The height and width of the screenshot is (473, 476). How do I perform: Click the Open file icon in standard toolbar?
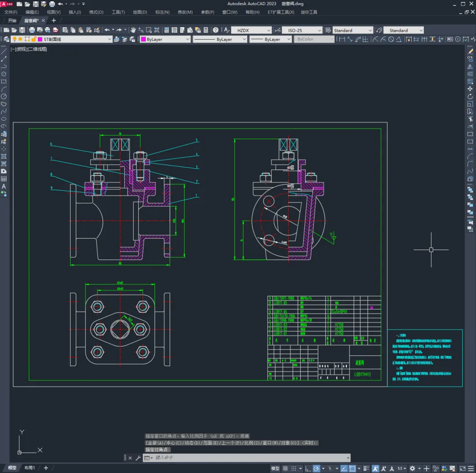14,30
